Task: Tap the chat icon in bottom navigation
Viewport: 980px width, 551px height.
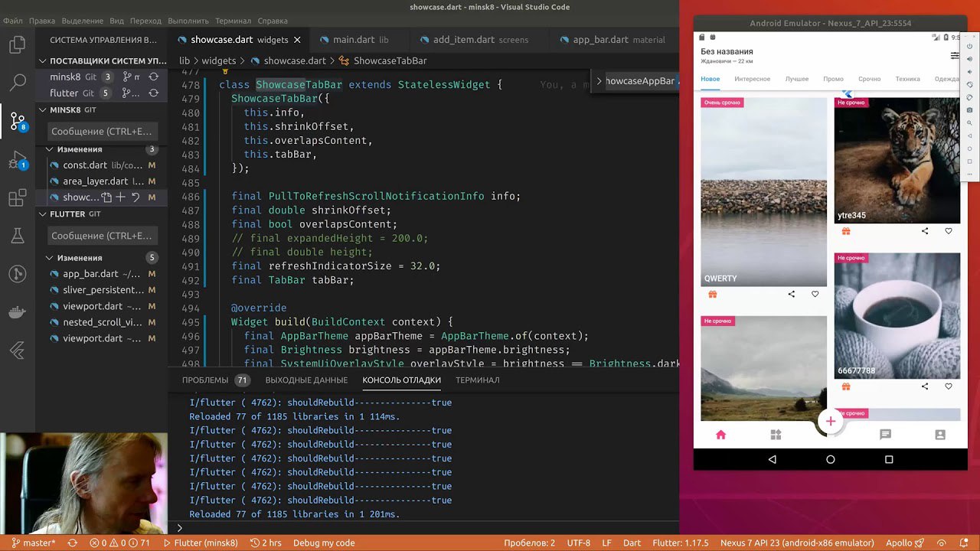Action: click(x=885, y=435)
